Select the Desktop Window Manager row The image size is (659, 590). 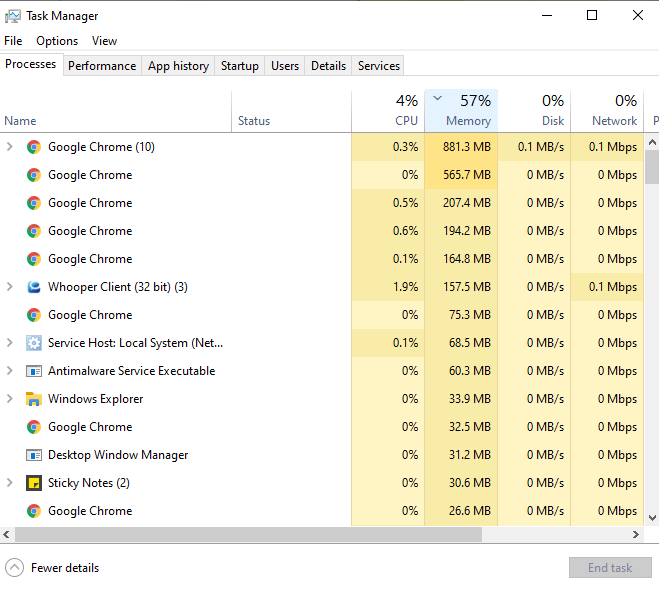tap(322, 455)
